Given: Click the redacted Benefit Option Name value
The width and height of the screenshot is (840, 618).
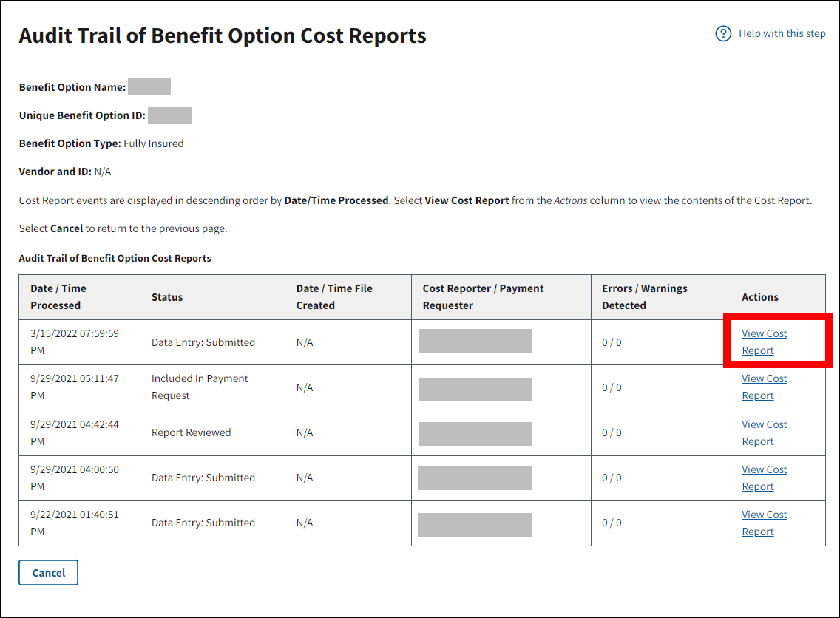Looking at the screenshot, I should tap(149, 87).
